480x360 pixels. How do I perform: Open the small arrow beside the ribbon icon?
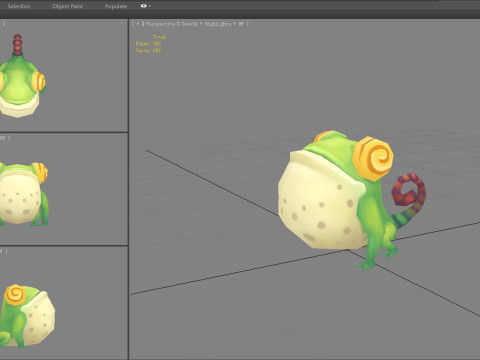point(150,6)
